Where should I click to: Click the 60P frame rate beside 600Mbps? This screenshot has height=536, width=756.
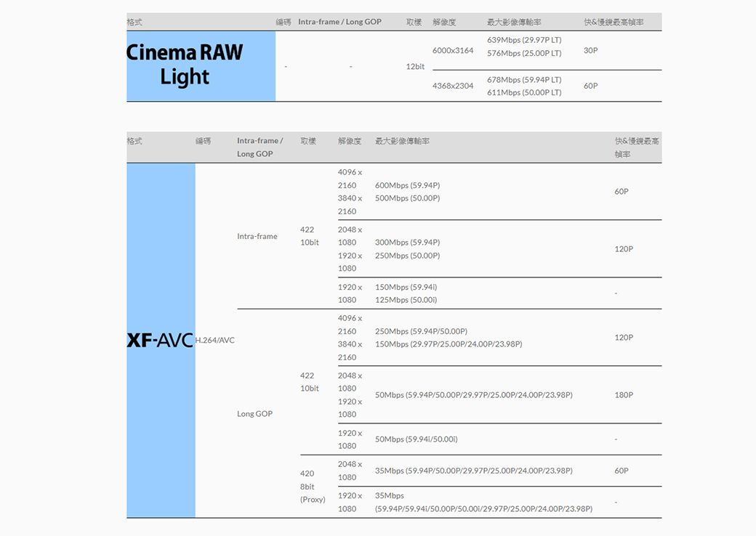622,191
